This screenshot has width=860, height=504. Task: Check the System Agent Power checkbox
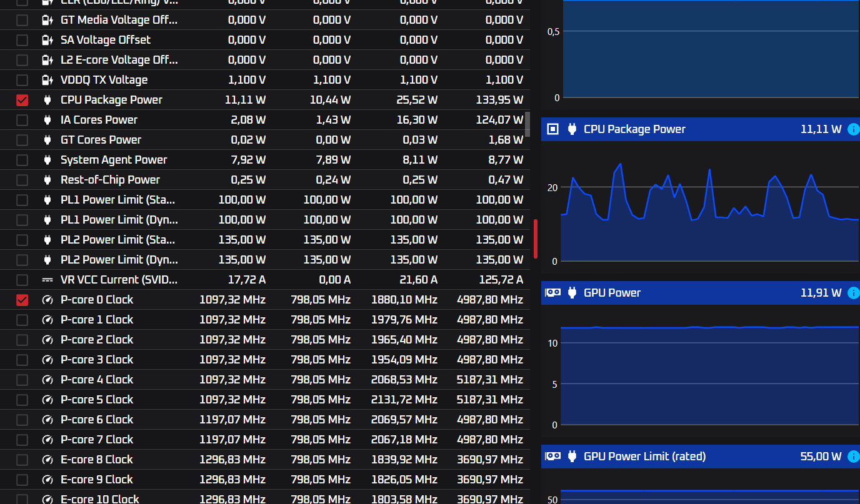[22, 160]
